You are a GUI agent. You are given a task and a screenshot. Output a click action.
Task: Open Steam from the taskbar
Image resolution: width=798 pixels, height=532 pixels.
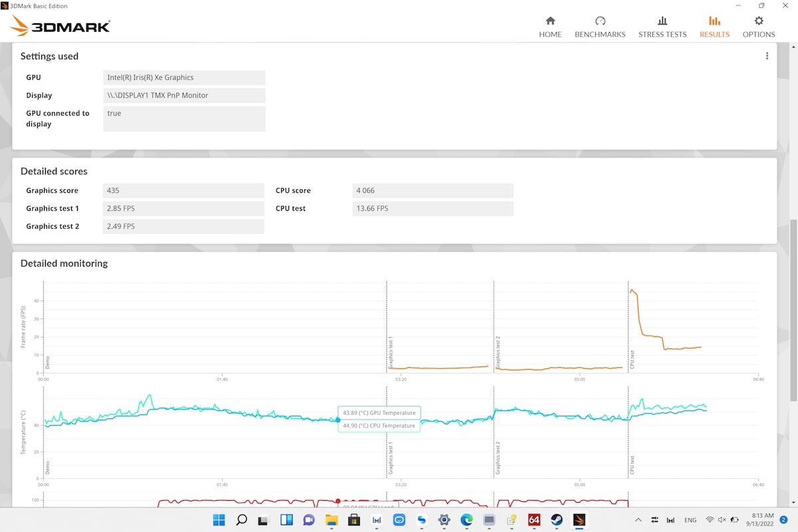click(557, 519)
